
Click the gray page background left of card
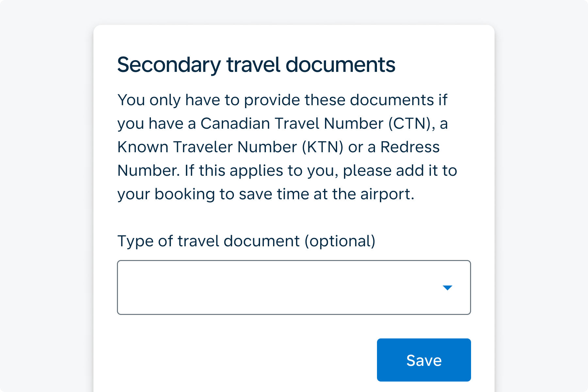click(46, 196)
